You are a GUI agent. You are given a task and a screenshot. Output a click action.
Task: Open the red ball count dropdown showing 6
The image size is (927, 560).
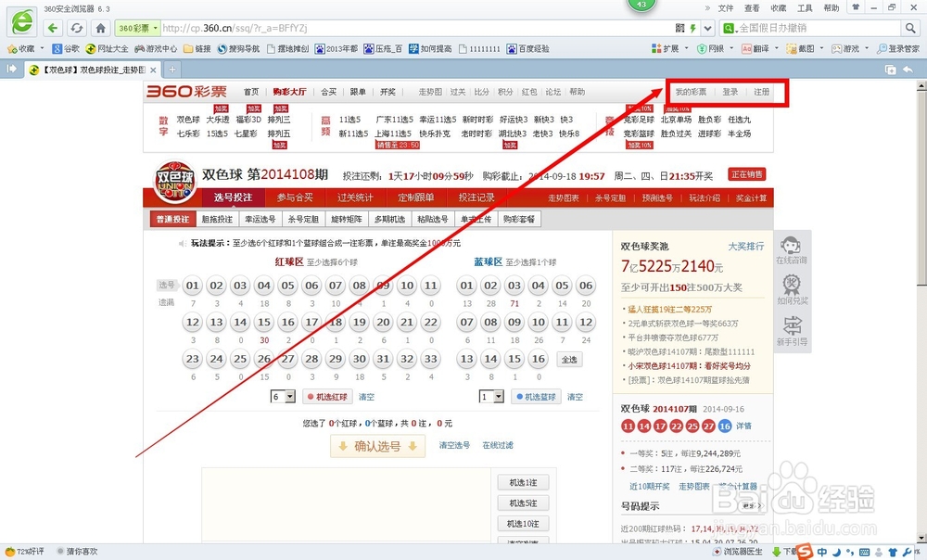tap(283, 397)
